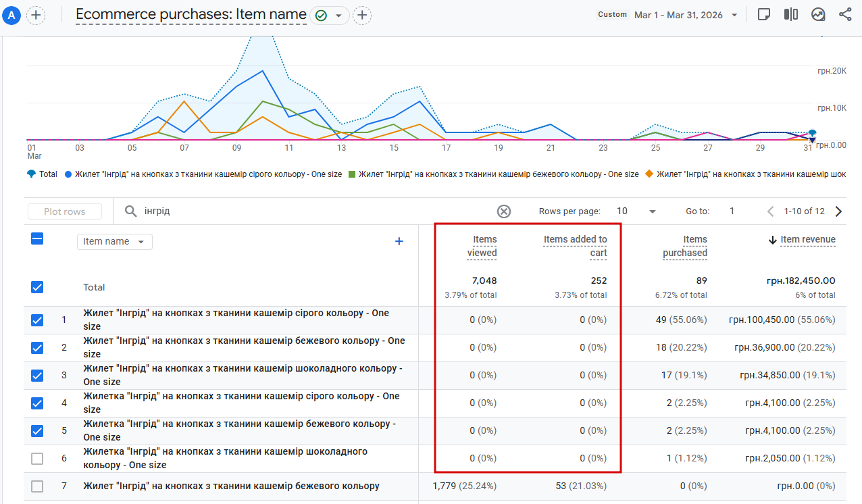Go to next page of table rows
The height and width of the screenshot is (504, 862).
839,211
